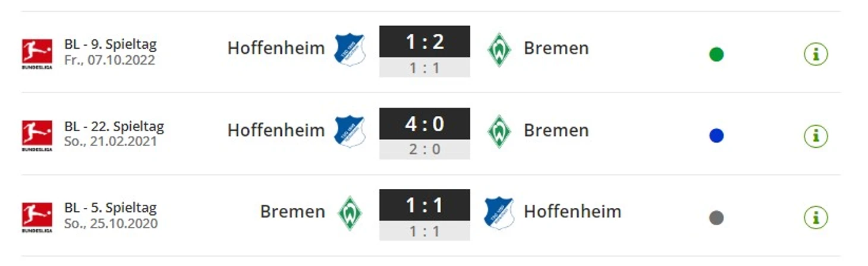Open the 1 : 2 score box
This screenshot has height=266, width=868.
tap(424, 42)
